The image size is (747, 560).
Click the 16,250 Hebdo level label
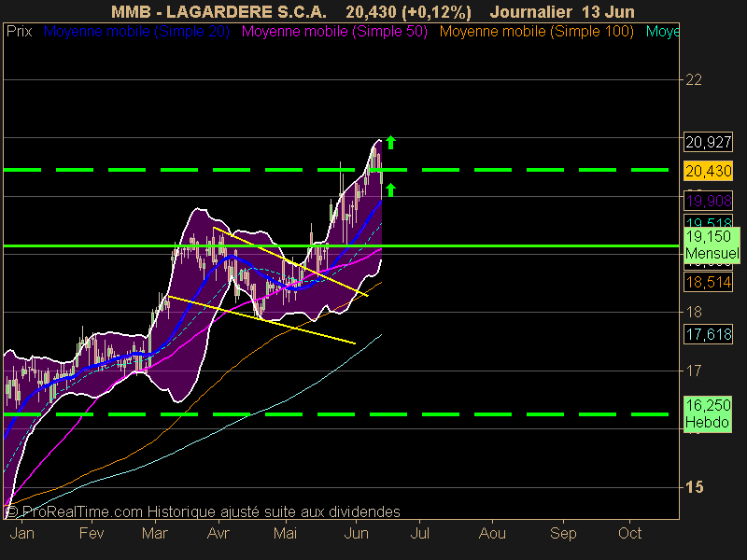pos(708,413)
